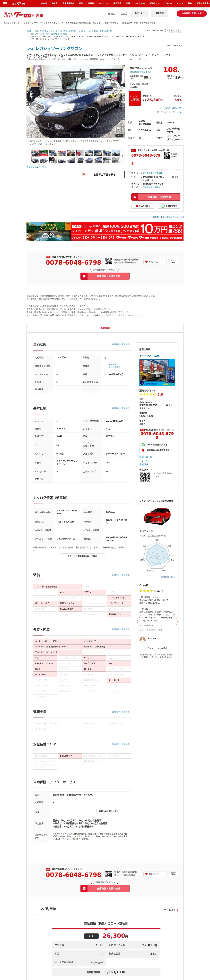Click the Goo-net 中古車 logo
The height and width of the screenshot is (980, 210).
point(24,15)
